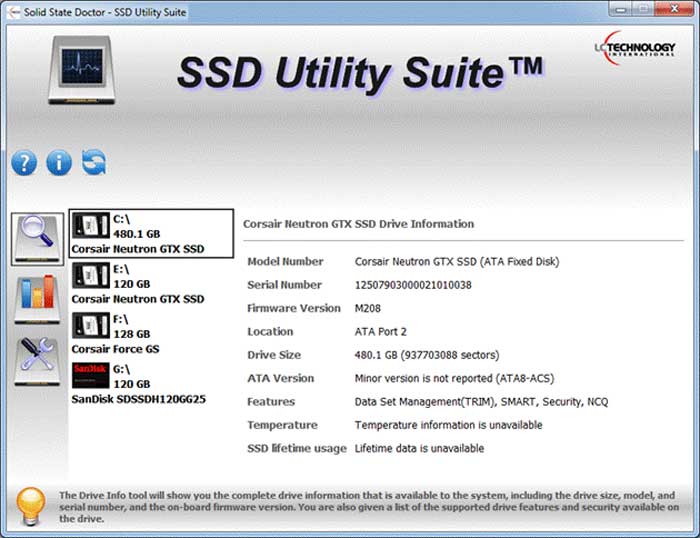Open the screwdriver and wrench tools
This screenshot has width=700, height=538.
click(x=37, y=361)
